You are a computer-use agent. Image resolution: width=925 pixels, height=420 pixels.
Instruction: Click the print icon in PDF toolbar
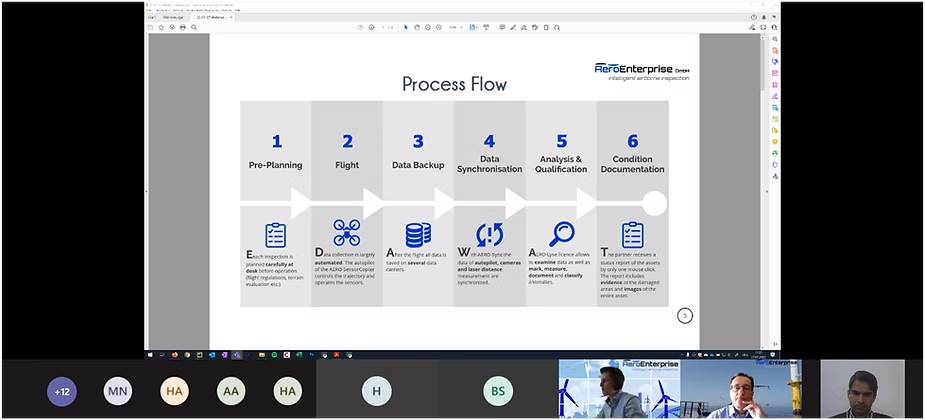(x=182, y=27)
